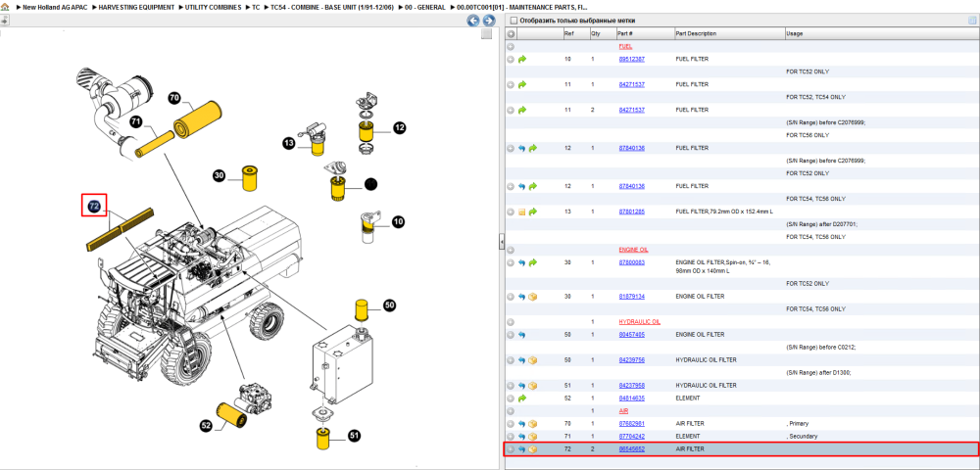Click callout 70 on the diagram
This screenshot has width=980, height=470.
click(x=174, y=98)
